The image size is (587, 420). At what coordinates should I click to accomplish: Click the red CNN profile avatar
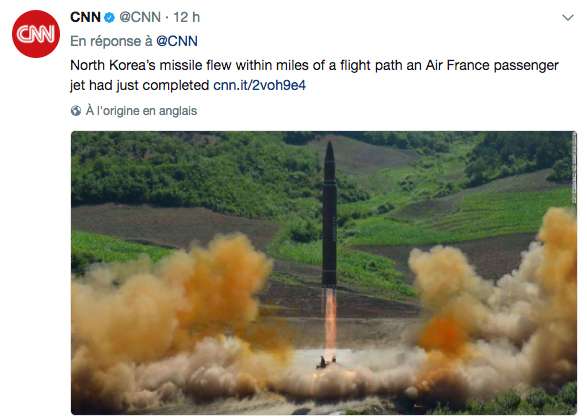[36, 34]
